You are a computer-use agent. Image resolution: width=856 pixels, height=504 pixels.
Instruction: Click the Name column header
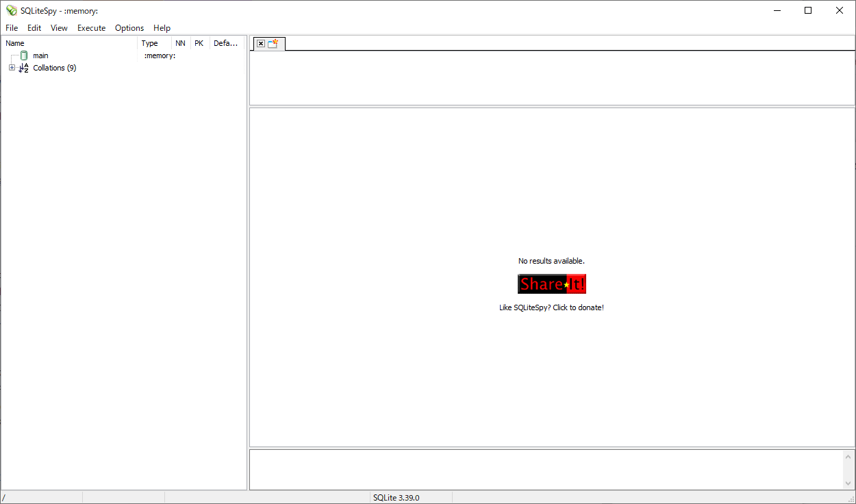tap(68, 43)
